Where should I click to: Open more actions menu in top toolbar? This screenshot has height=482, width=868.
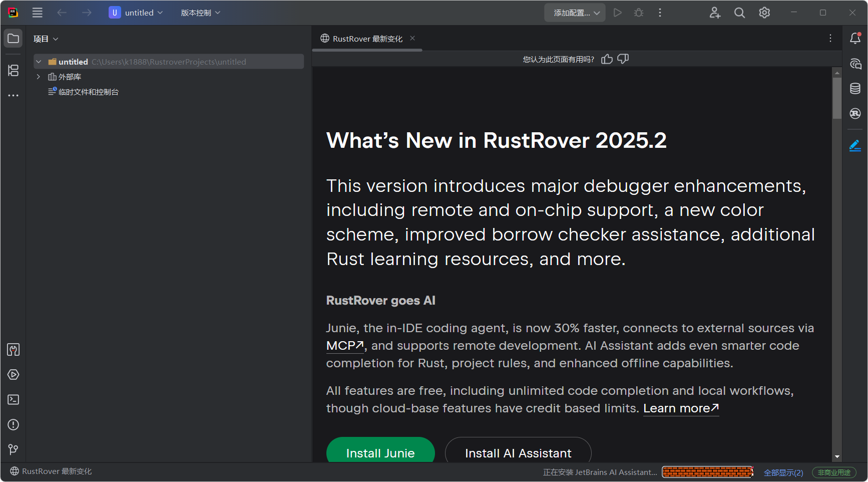click(660, 13)
